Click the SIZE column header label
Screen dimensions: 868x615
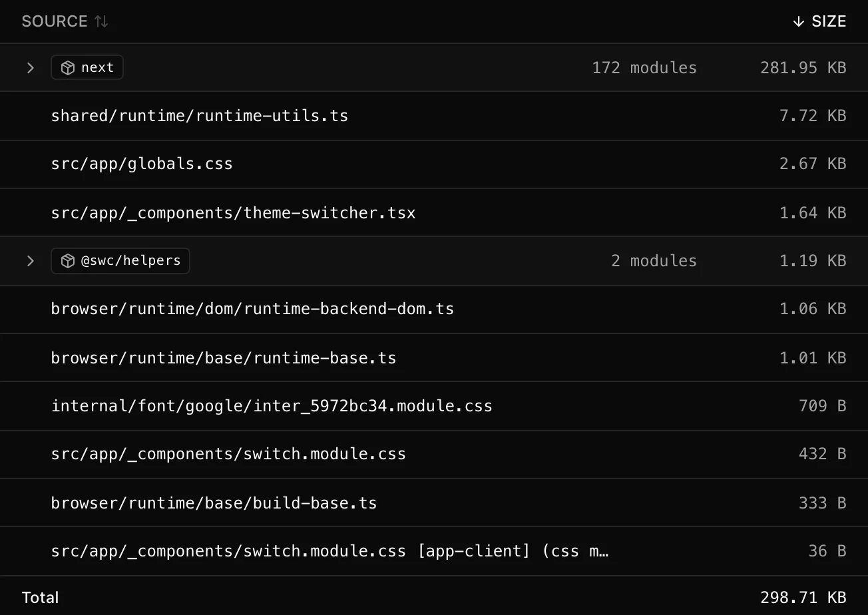pos(829,21)
